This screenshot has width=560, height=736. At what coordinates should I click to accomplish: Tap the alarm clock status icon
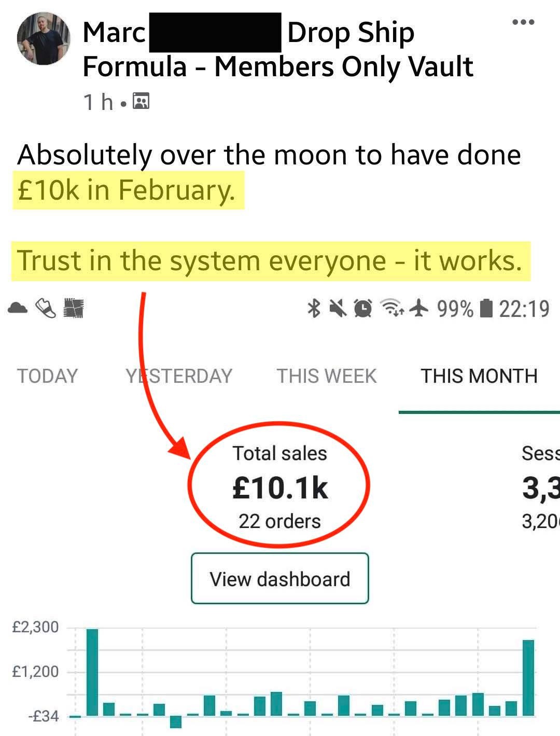363,309
